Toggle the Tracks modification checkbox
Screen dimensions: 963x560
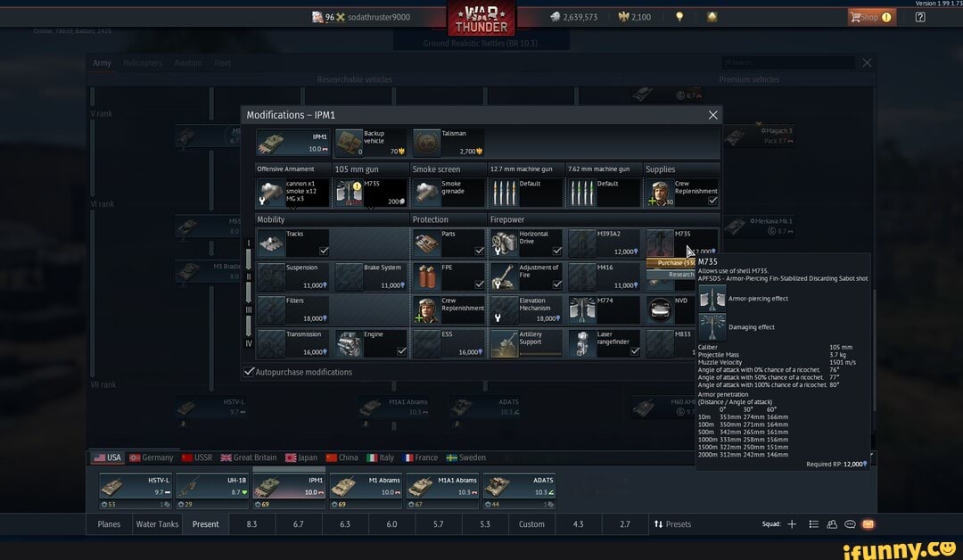click(323, 251)
